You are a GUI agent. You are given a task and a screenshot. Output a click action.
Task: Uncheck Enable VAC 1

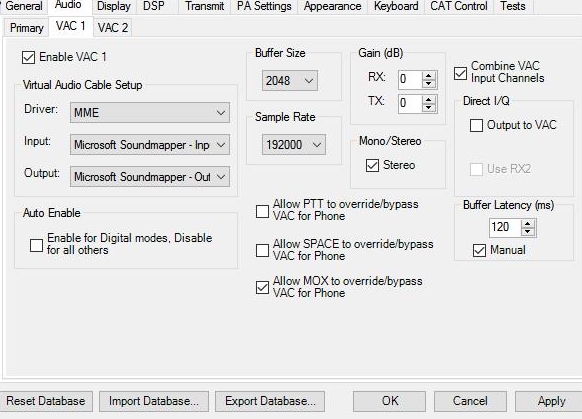click(x=28, y=58)
